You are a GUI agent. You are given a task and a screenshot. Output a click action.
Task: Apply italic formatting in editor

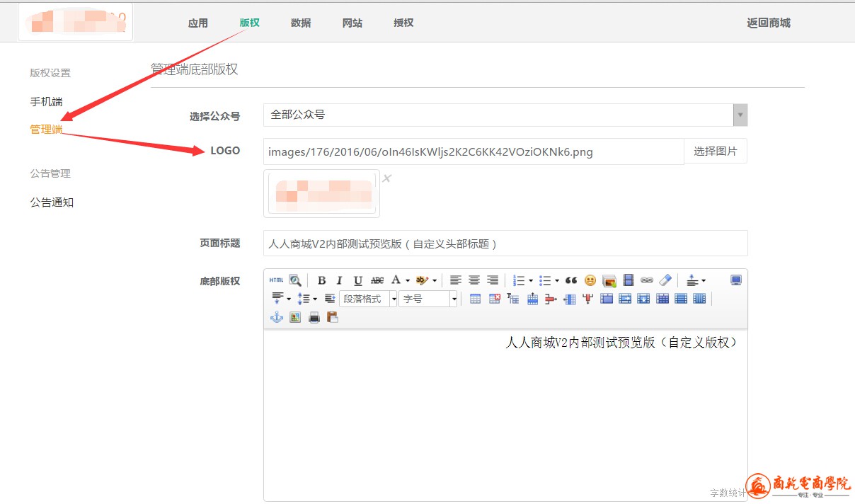pyautogui.click(x=340, y=280)
